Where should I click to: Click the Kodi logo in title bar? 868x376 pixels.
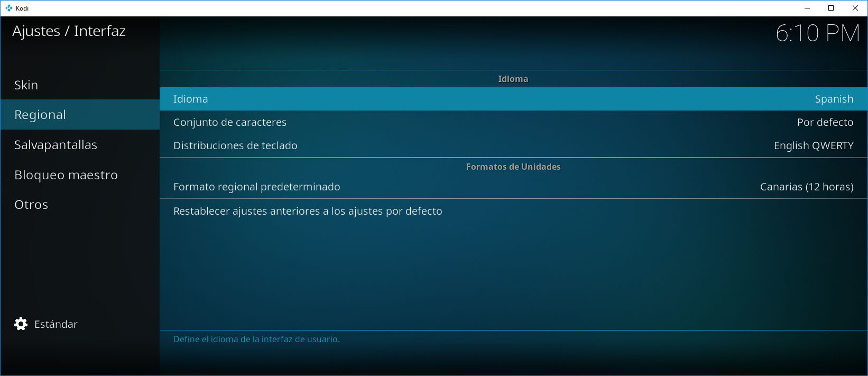[x=8, y=8]
